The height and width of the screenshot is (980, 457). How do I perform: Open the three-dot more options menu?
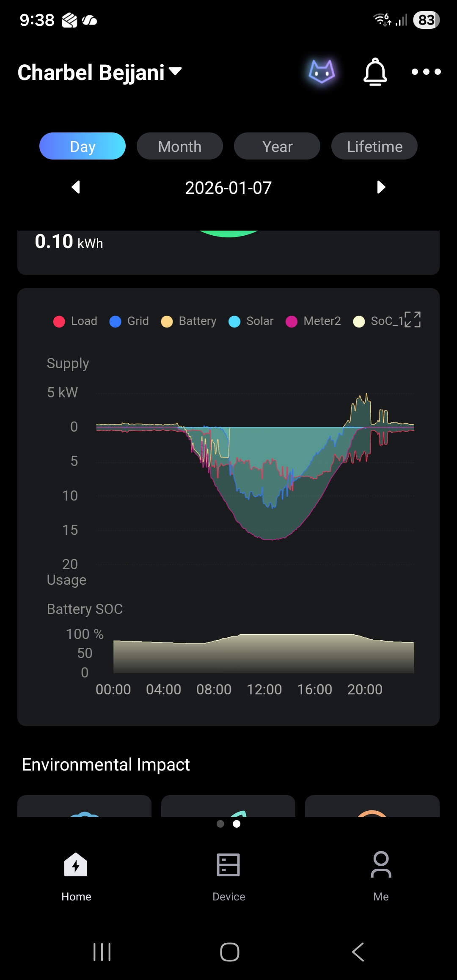(426, 72)
